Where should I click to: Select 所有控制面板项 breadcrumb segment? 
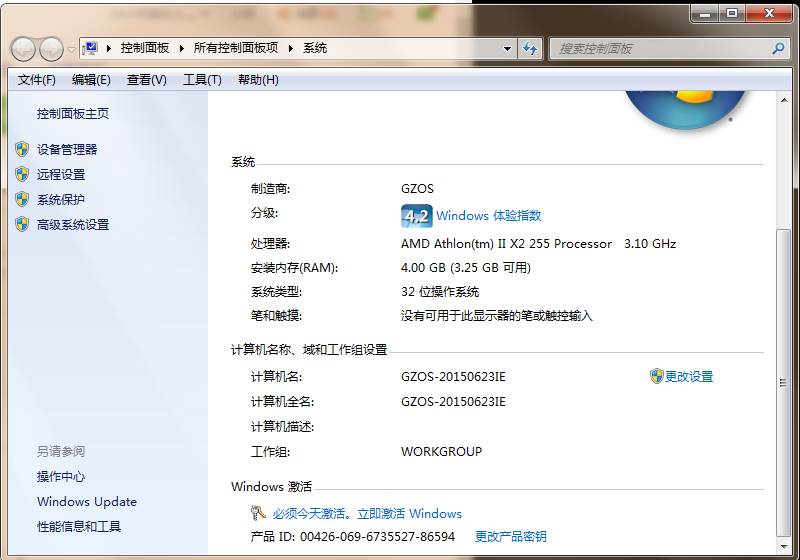[x=236, y=48]
